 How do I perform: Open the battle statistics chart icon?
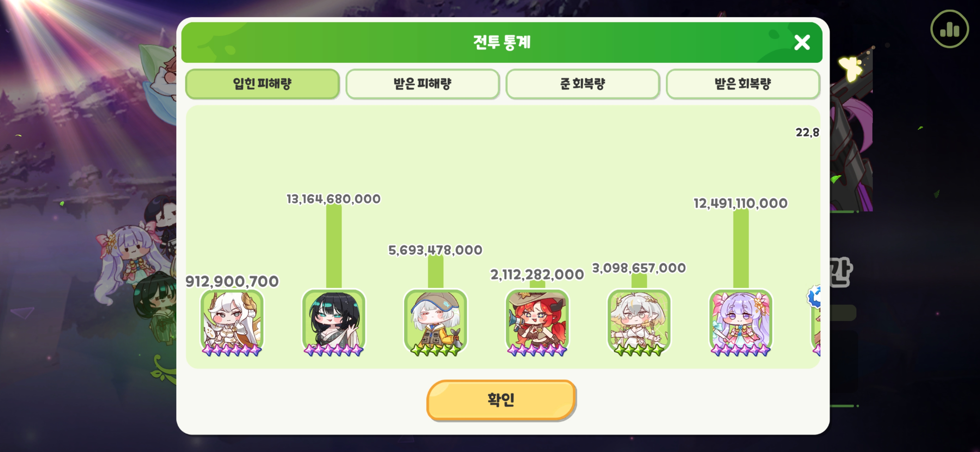click(949, 29)
